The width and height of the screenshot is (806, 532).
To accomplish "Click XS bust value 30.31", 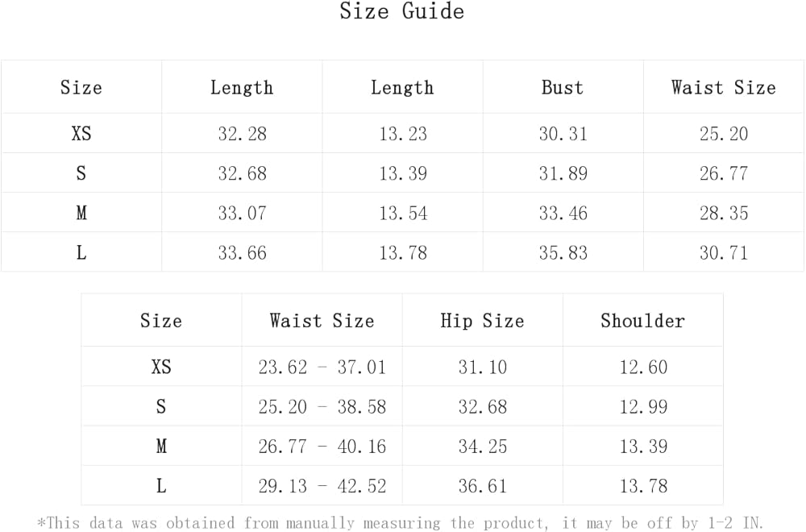I will pos(563,134).
